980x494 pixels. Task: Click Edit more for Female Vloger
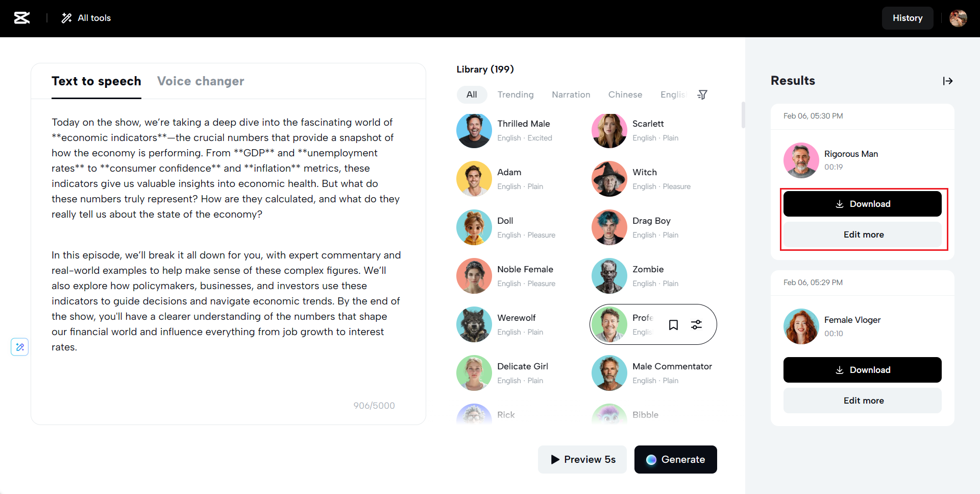[862, 401]
